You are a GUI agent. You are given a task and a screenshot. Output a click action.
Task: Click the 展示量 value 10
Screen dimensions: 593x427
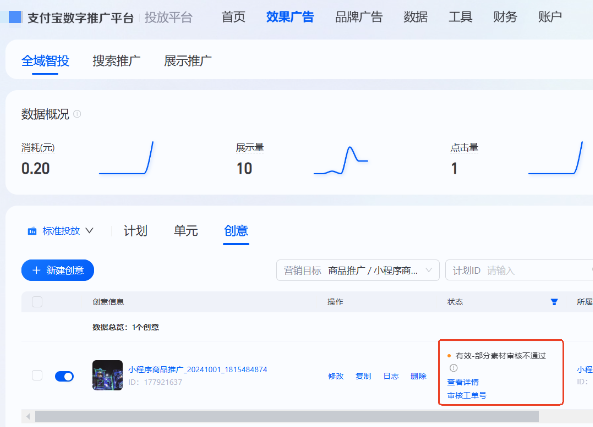(x=244, y=169)
